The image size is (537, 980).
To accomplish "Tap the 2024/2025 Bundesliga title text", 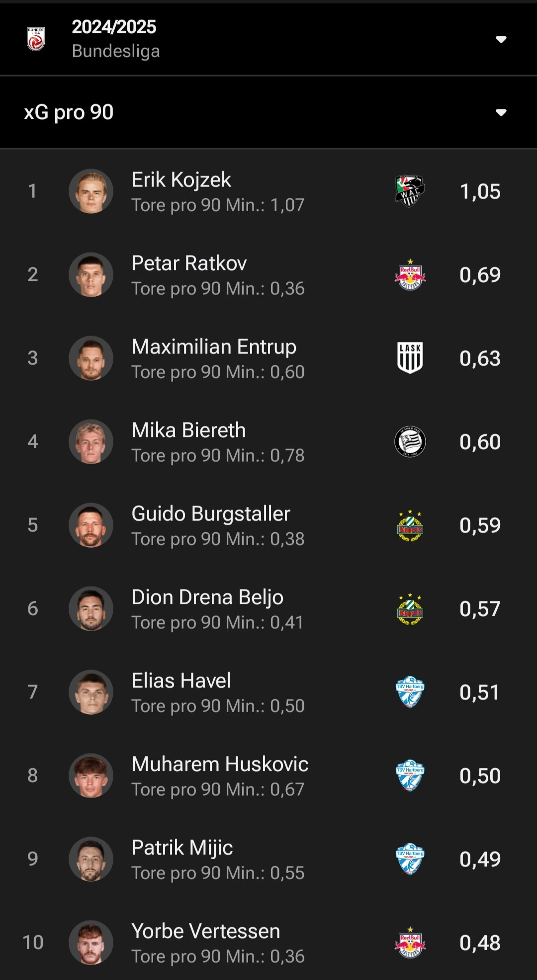I will click(x=114, y=39).
